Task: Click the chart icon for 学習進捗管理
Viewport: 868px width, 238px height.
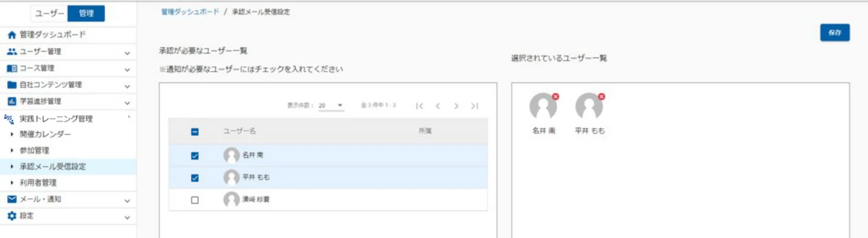Action: point(12,101)
